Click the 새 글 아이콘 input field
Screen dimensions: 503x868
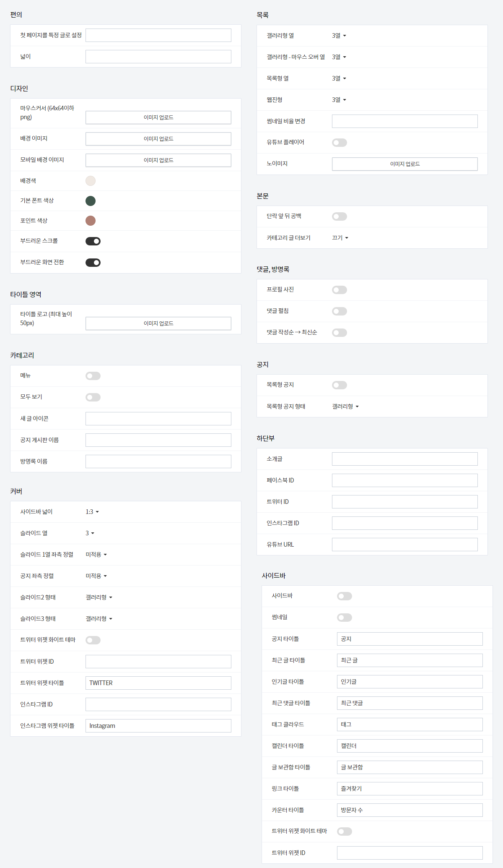click(158, 419)
